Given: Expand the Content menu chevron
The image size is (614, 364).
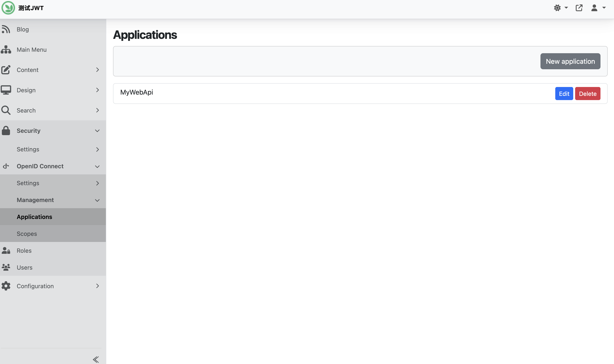Looking at the screenshot, I should click(97, 70).
